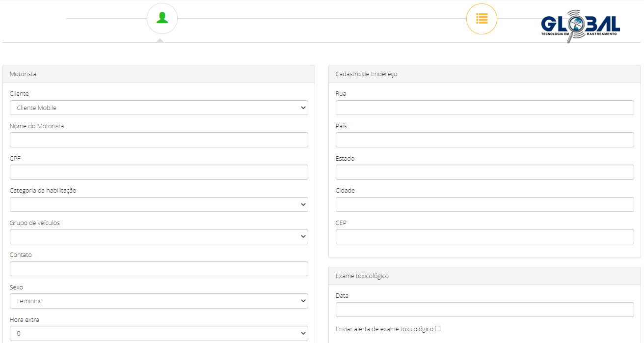Open the Grupo de veículos dropdown
The image size is (644, 343).
pos(159,236)
